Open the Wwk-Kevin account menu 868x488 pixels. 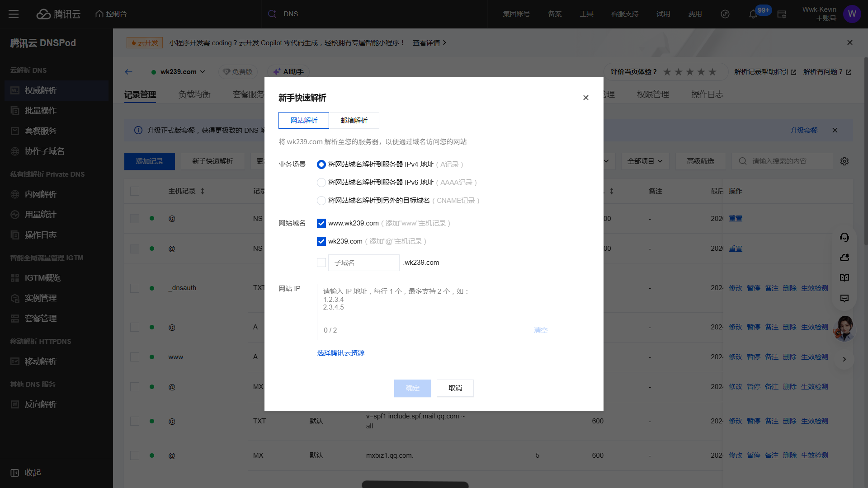pos(819,14)
